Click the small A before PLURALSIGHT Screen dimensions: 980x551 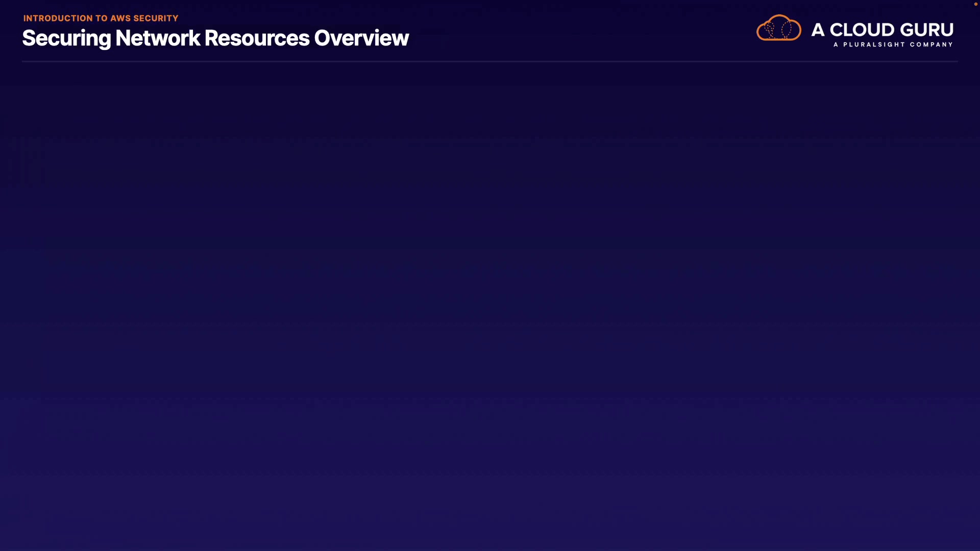click(x=836, y=45)
